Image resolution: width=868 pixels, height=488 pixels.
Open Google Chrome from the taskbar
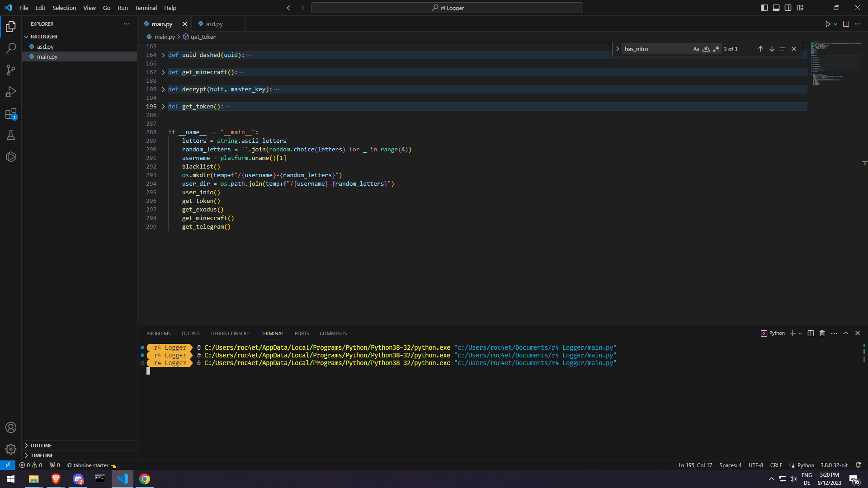(145, 479)
